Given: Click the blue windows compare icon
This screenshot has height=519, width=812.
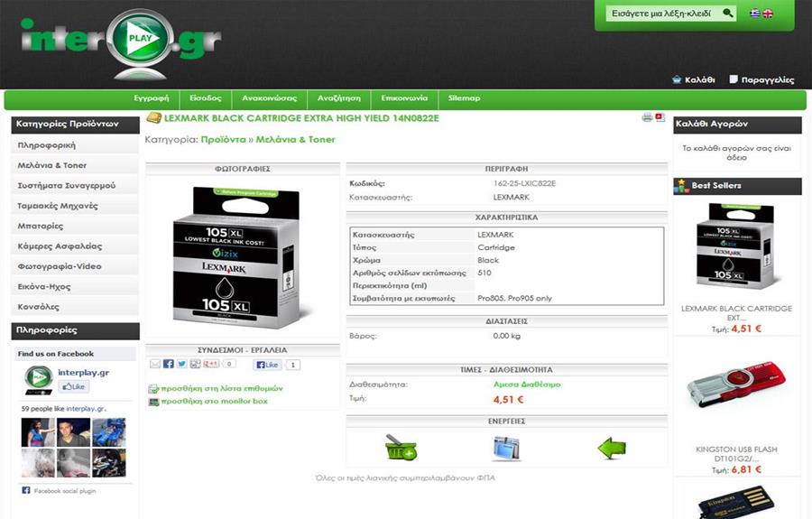Looking at the screenshot, I should pos(506,449).
